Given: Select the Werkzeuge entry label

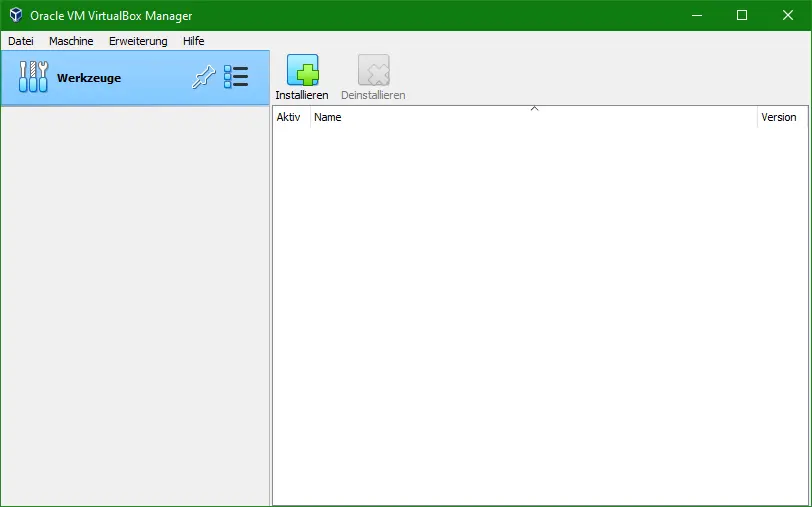Looking at the screenshot, I should click(89, 78).
